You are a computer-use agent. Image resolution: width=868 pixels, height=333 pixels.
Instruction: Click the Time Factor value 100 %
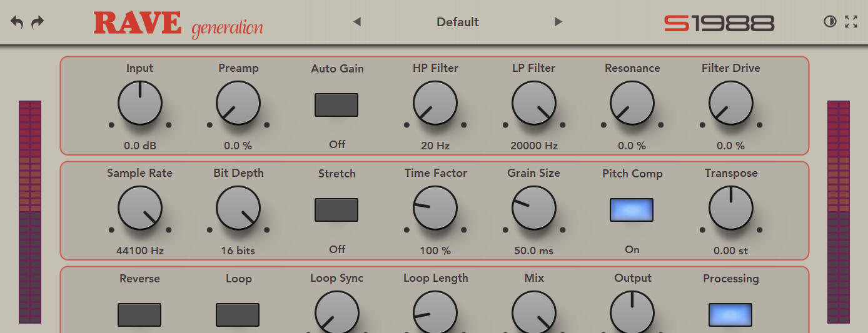pos(435,251)
